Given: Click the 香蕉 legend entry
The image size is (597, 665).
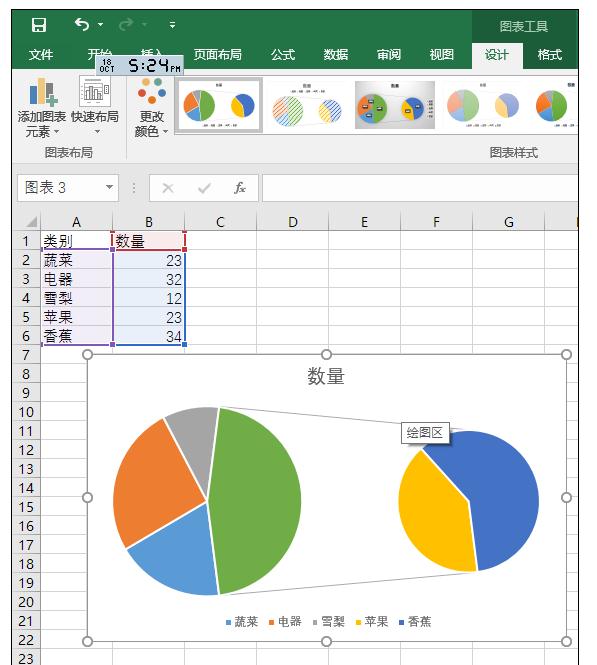Looking at the screenshot, I should (x=415, y=622).
